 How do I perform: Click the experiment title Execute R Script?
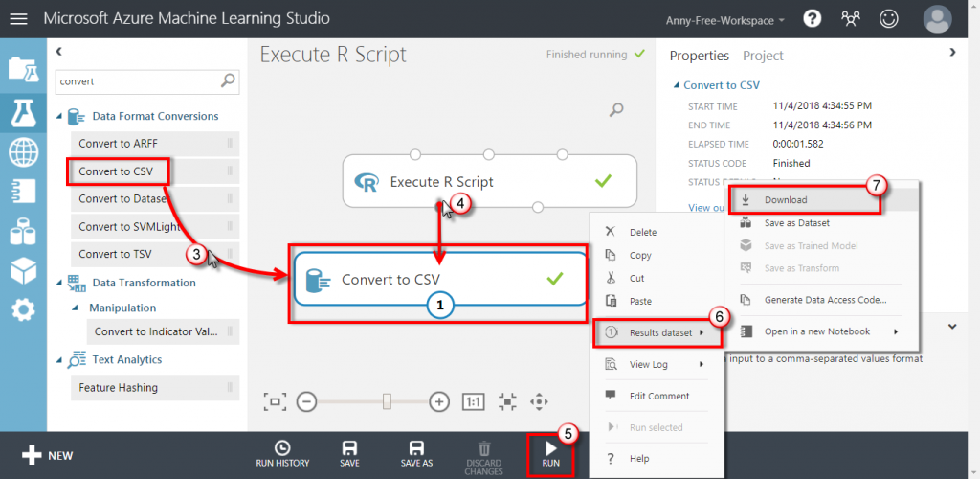pyautogui.click(x=333, y=55)
